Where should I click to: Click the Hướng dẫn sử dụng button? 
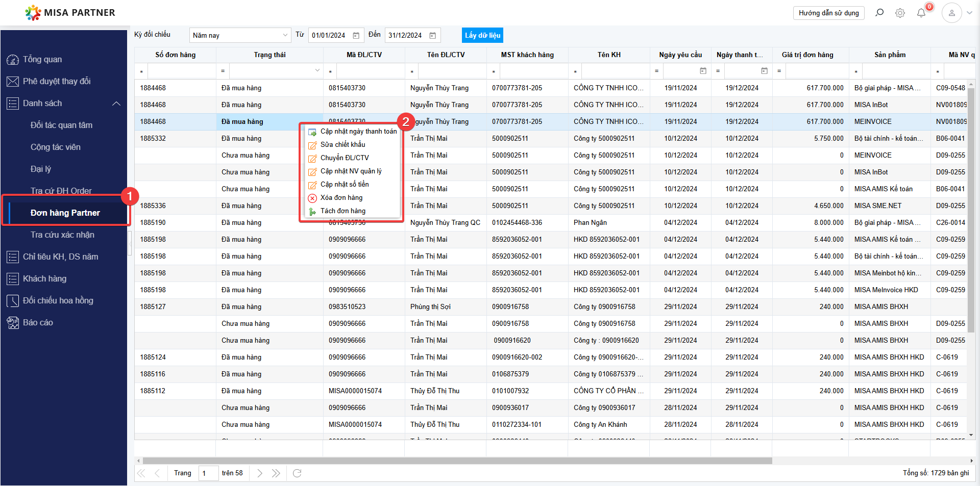click(828, 13)
